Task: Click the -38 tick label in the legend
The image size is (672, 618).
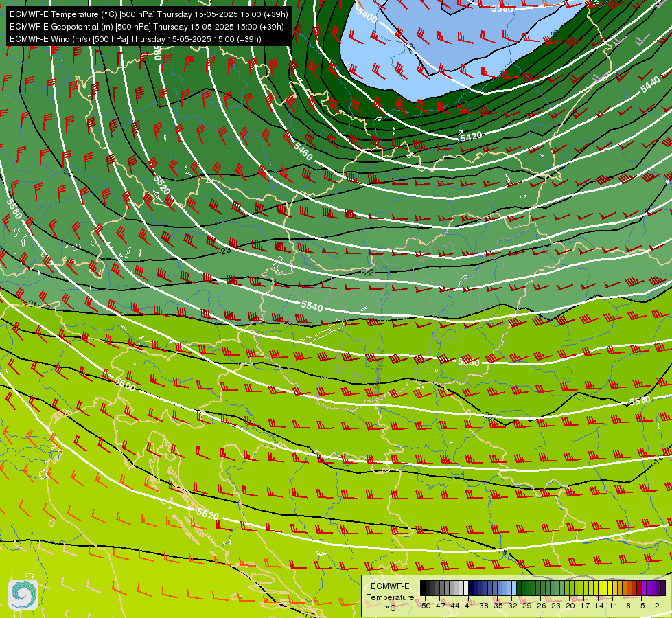Action: (483, 606)
